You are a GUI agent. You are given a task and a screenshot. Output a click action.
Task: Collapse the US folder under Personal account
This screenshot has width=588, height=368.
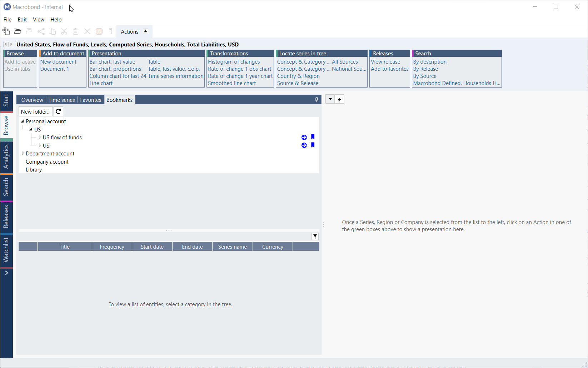(x=31, y=129)
